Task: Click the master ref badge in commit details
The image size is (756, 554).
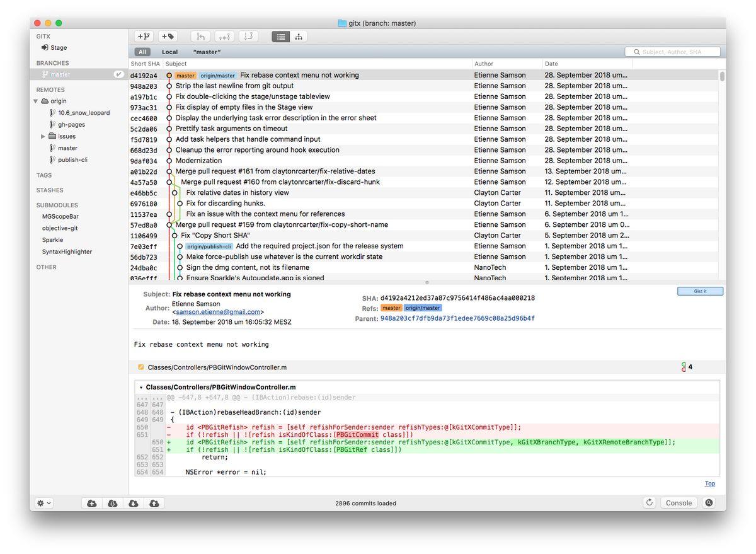Action: (x=391, y=308)
